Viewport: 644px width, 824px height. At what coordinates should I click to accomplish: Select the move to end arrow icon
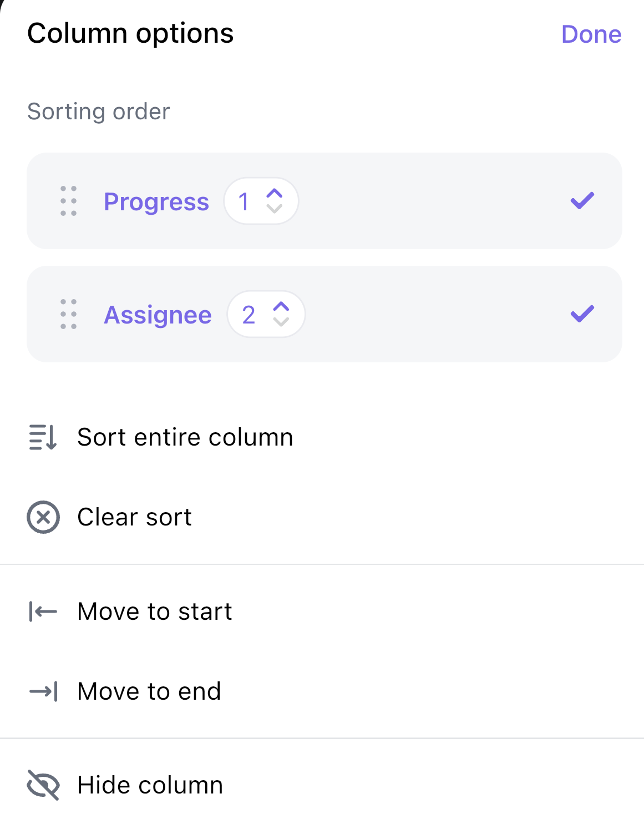click(43, 691)
